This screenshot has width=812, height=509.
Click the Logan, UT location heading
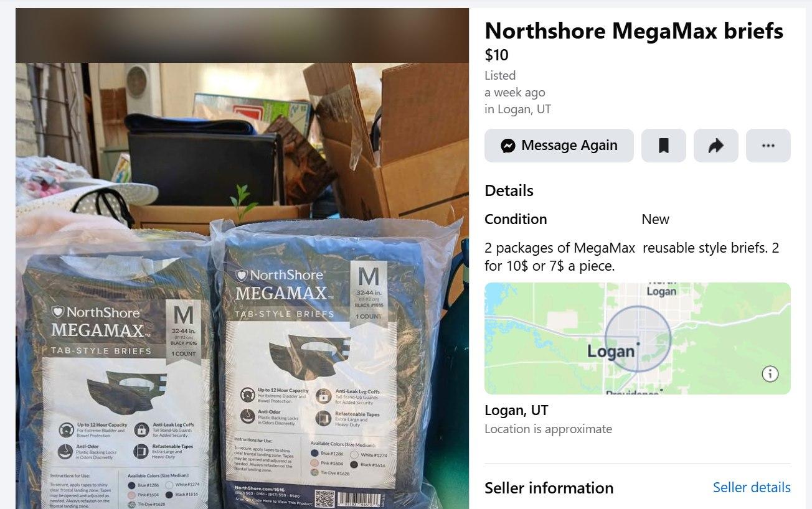pos(516,411)
